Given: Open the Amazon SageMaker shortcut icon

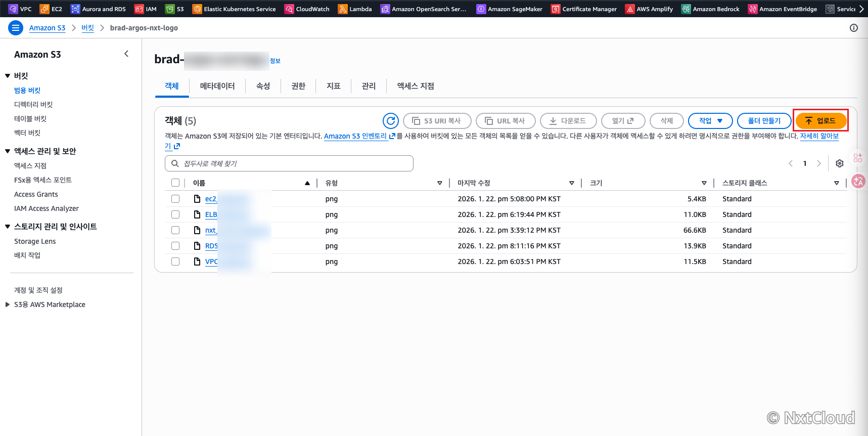Looking at the screenshot, I should [481, 9].
